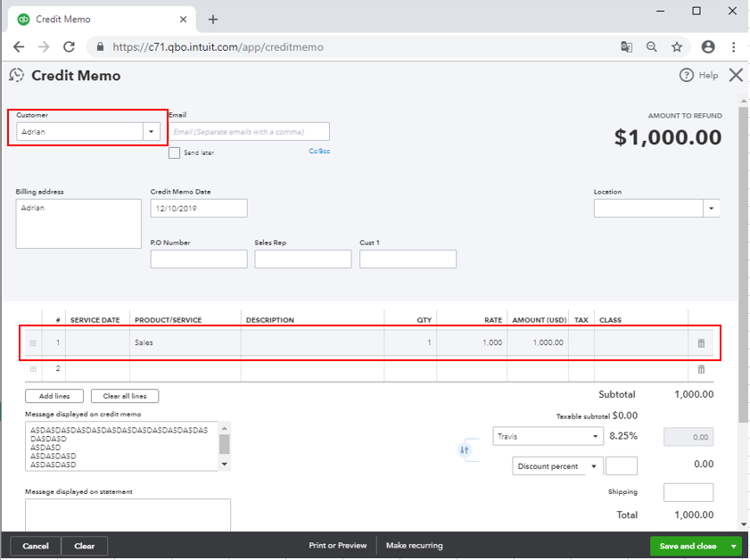
Task: Click the Message displayed on statement box
Action: [128, 515]
